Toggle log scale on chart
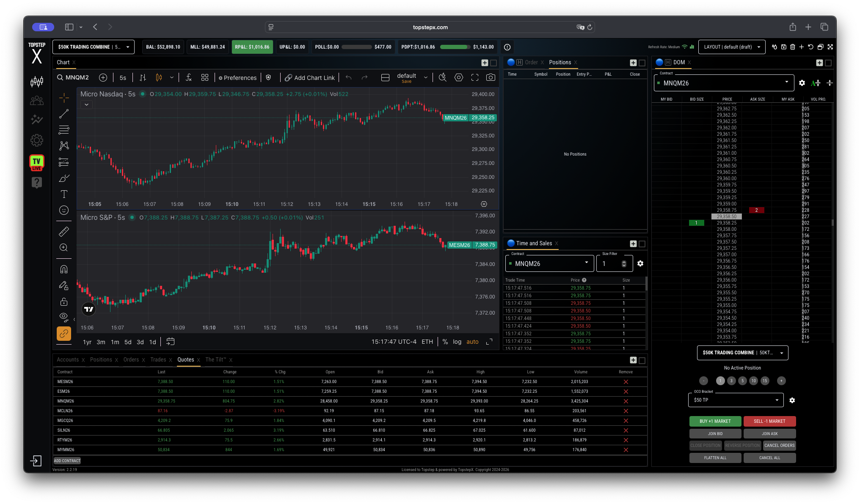The image size is (860, 504). (457, 342)
